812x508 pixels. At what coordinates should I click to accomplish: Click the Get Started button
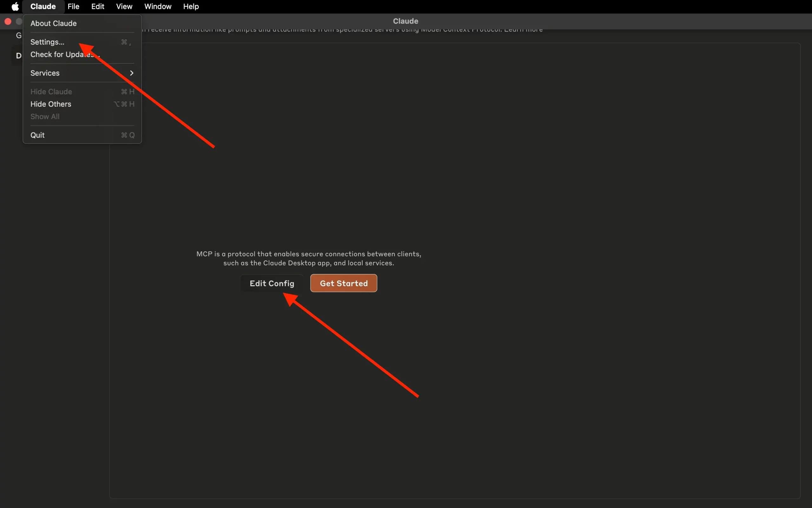coord(344,283)
